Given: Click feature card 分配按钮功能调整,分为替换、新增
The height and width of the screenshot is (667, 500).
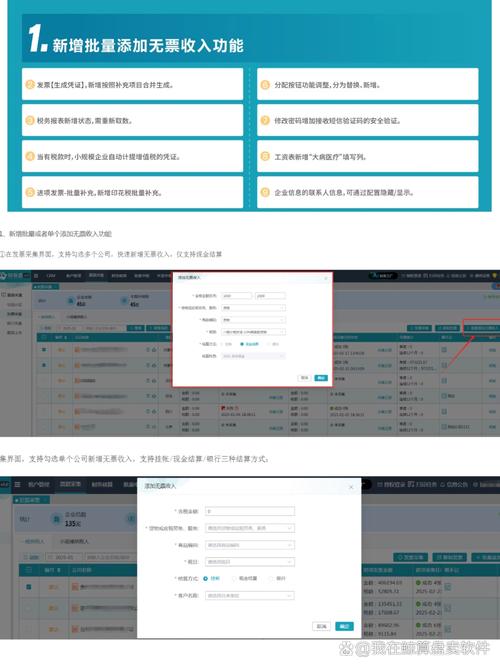Looking at the screenshot, I should tap(368, 84).
